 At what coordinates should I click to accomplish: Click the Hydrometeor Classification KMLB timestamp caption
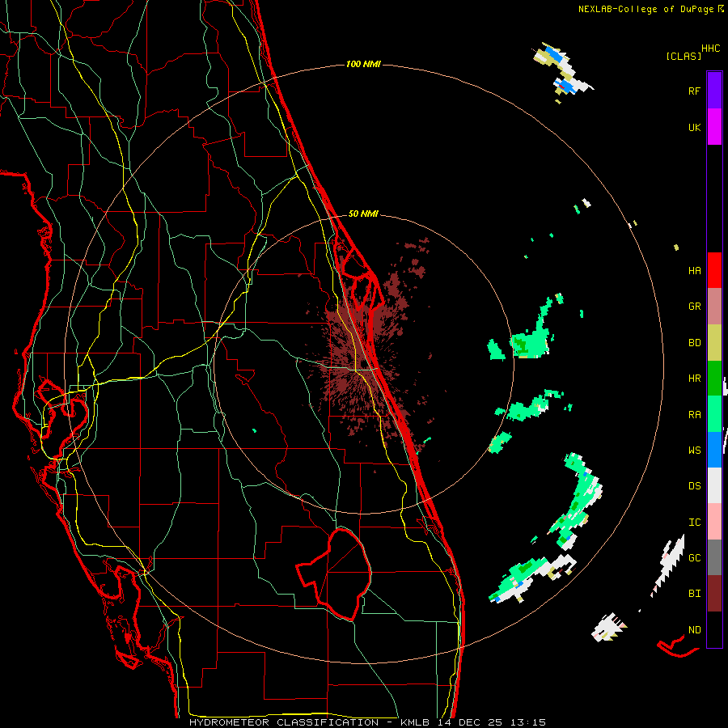point(367,722)
